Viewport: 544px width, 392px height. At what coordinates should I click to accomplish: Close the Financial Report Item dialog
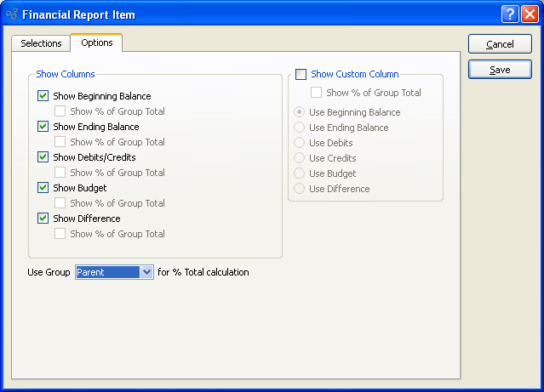pyautogui.click(x=529, y=14)
